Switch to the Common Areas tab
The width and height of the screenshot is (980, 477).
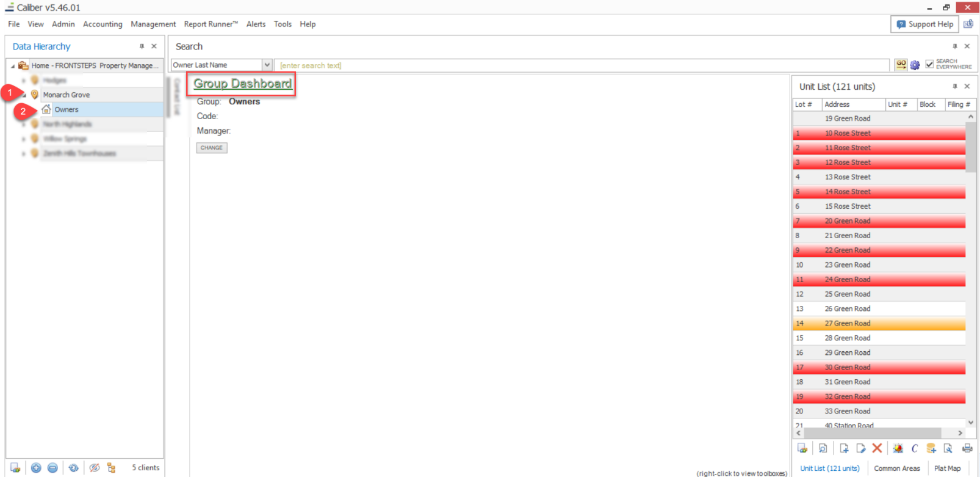(896, 468)
